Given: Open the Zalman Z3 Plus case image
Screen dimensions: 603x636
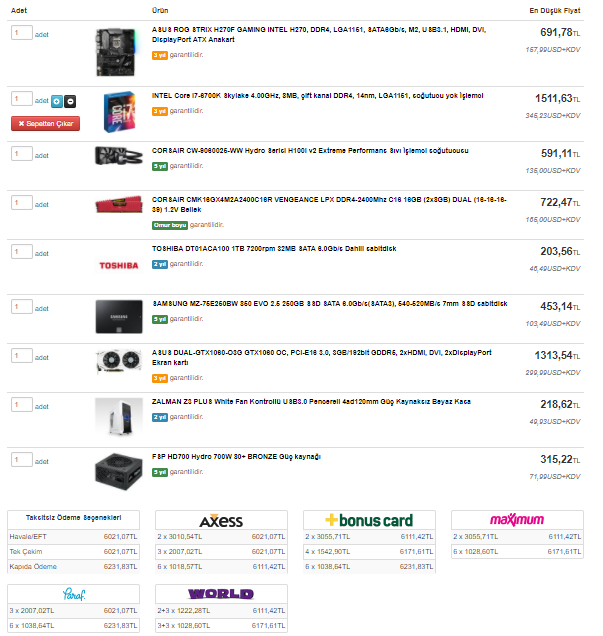Looking at the screenshot, I should point(119,417).
